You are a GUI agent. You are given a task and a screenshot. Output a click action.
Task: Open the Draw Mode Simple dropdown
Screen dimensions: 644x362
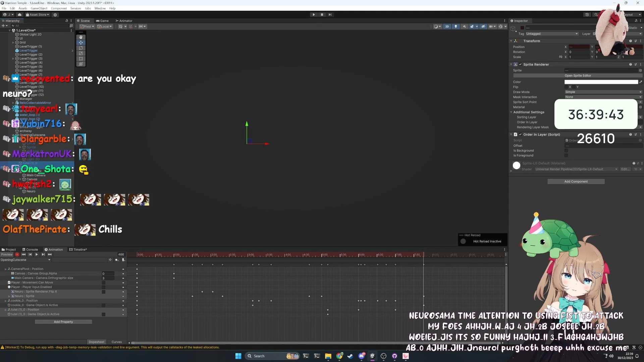603,92
